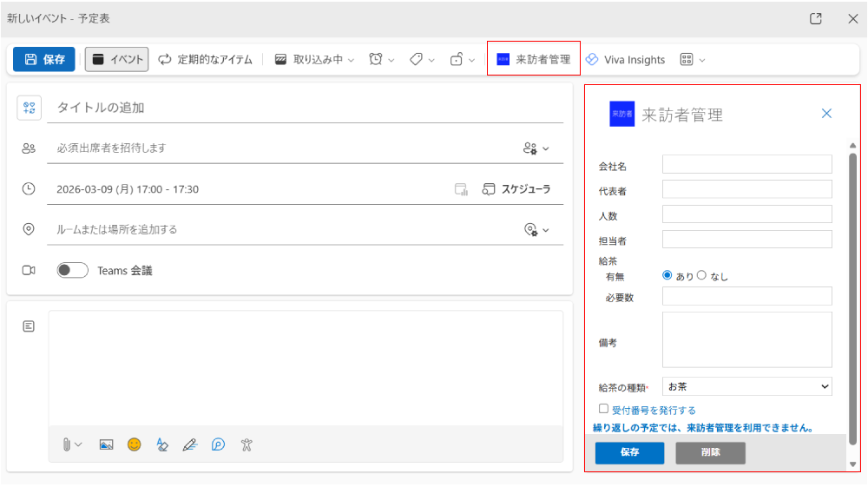Close the 来訪者管理 side panel
Viewport: 868px width, 487px height.
(826, 114)
